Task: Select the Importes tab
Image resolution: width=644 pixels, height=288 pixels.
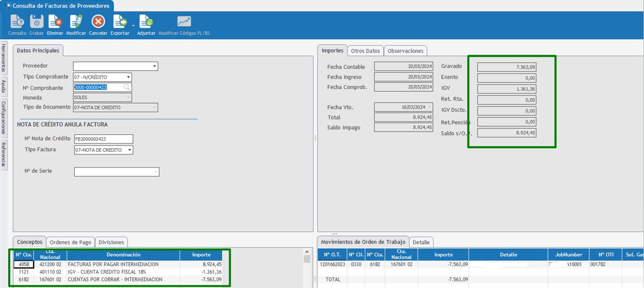Action: point(332,50)
